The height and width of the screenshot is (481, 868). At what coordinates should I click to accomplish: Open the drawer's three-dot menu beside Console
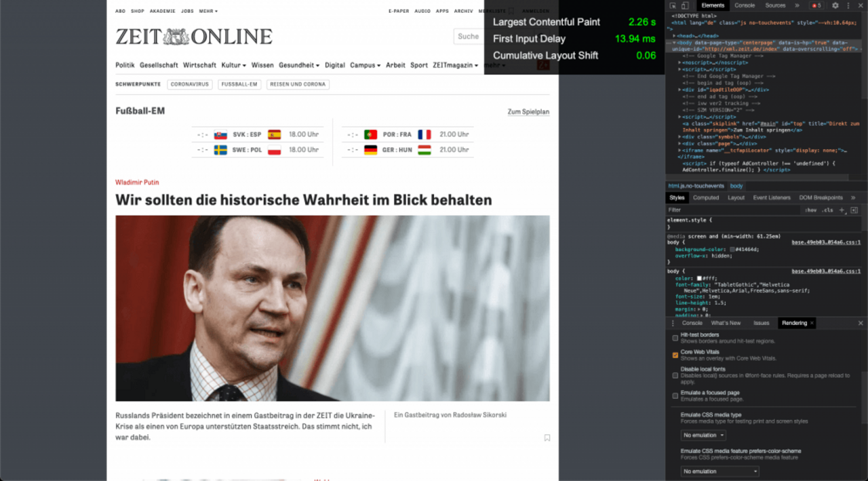point(673,323)
